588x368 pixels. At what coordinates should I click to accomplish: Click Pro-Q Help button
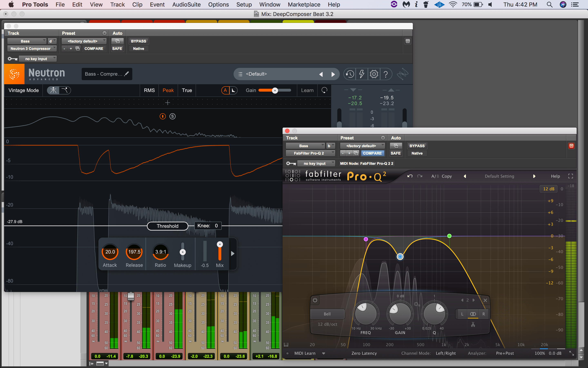click(x=556, y=176)
